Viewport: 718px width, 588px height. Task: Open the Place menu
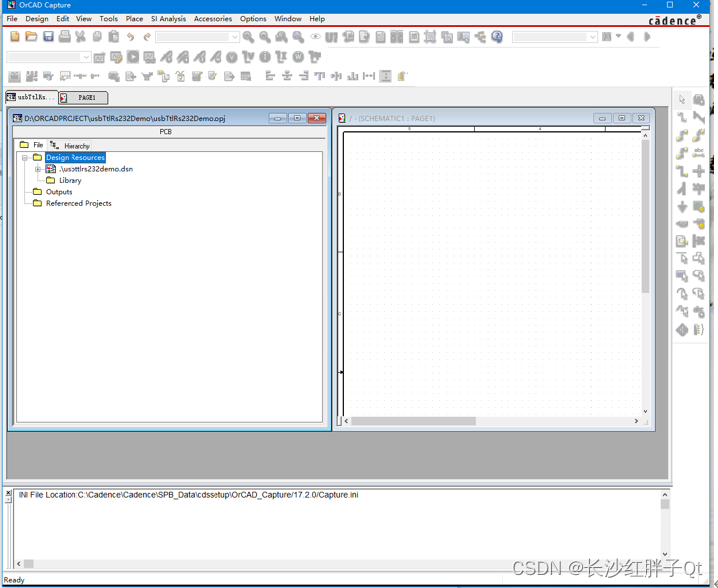(x=134, y=19)
